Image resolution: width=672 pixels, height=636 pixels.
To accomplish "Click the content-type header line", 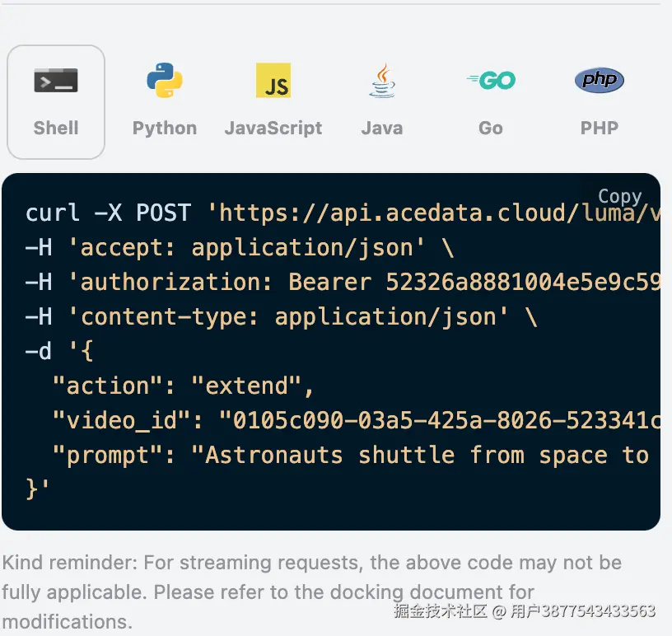I will (x=280, y=317).
